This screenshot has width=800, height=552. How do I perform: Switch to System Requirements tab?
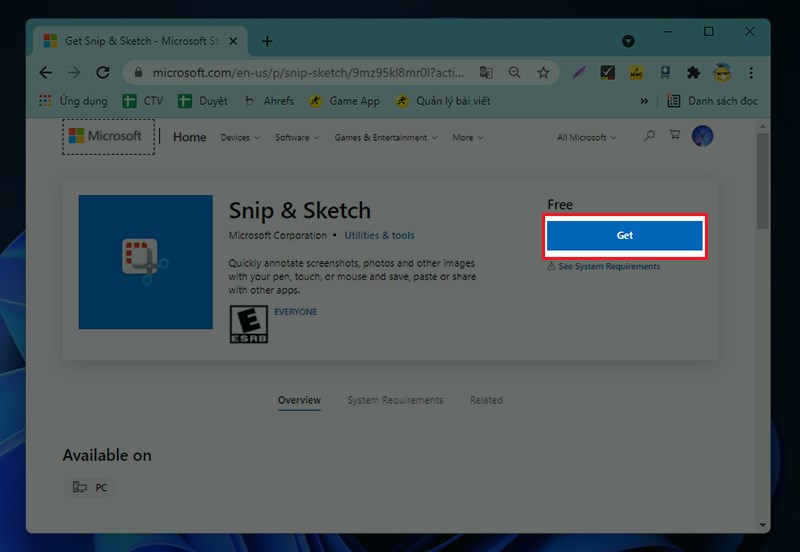(x=395, y=400)
